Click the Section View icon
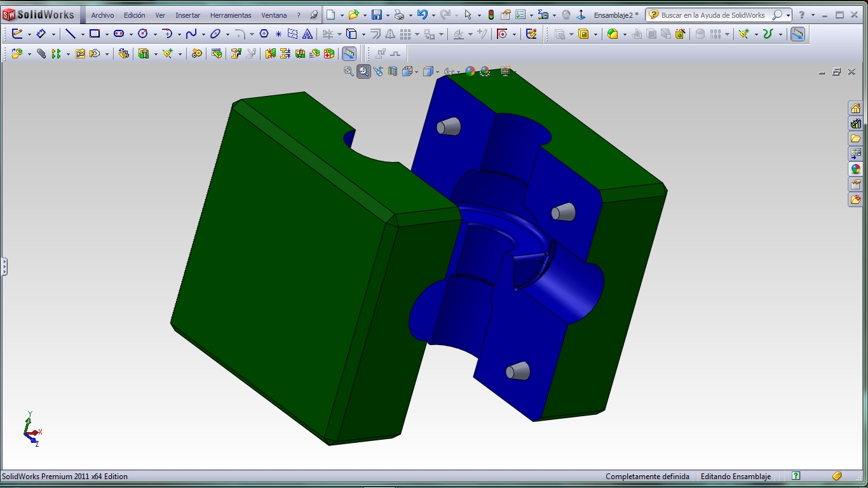The image size is (868, 488). (392, 71)
